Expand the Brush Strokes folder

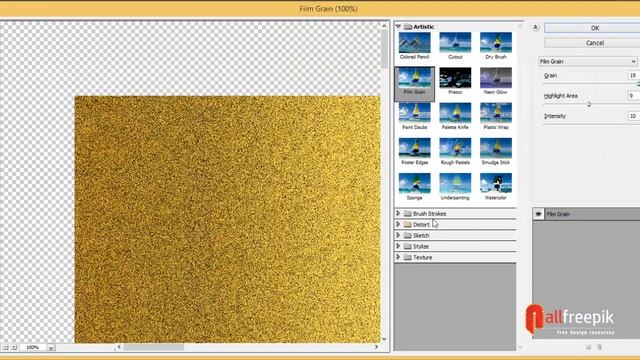[398, 213]
